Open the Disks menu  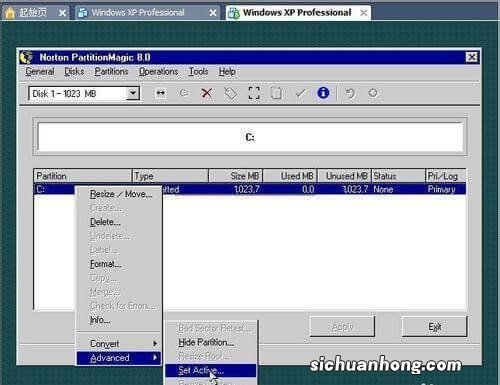point(74,72)
